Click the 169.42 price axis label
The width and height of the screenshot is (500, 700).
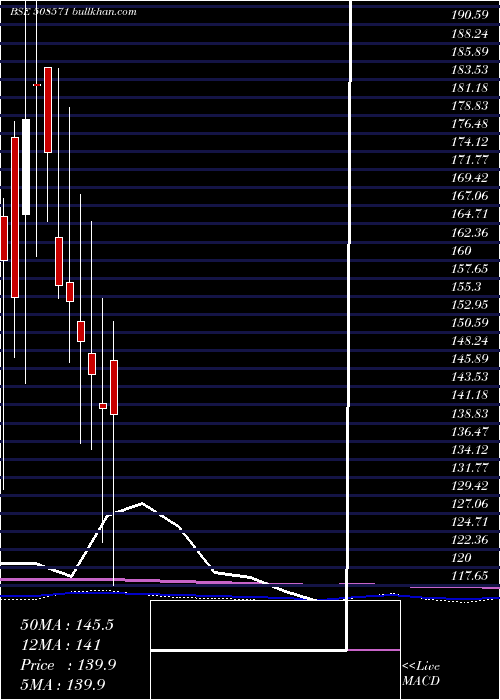[x=469, y=178]
